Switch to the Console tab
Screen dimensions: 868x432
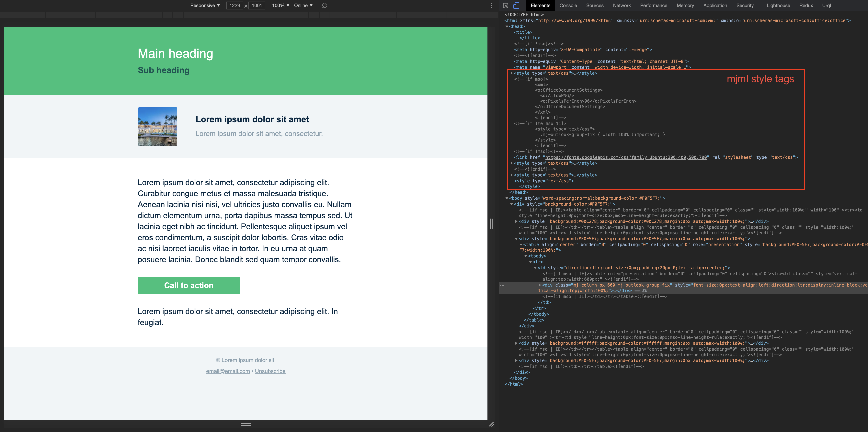click(x=568, y=5)
